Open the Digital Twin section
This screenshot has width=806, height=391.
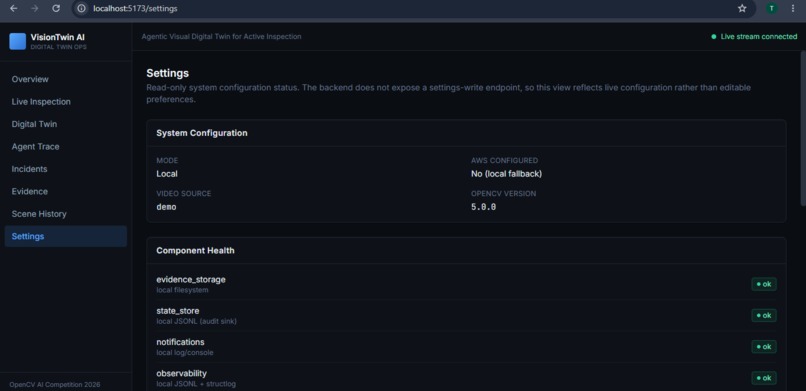click(66, 124)
